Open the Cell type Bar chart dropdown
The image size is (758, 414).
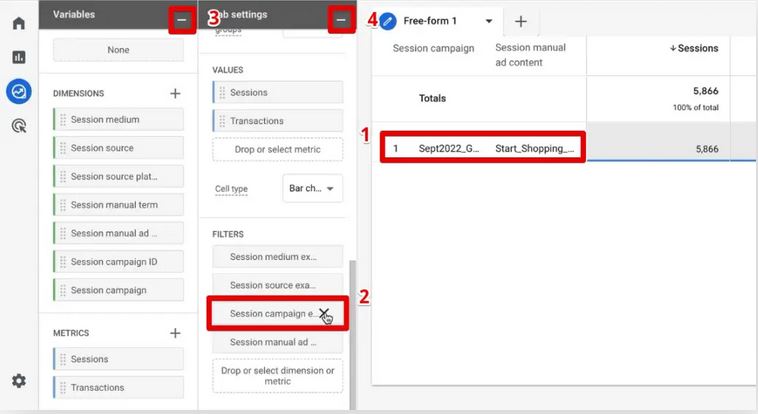click(313, 189)
